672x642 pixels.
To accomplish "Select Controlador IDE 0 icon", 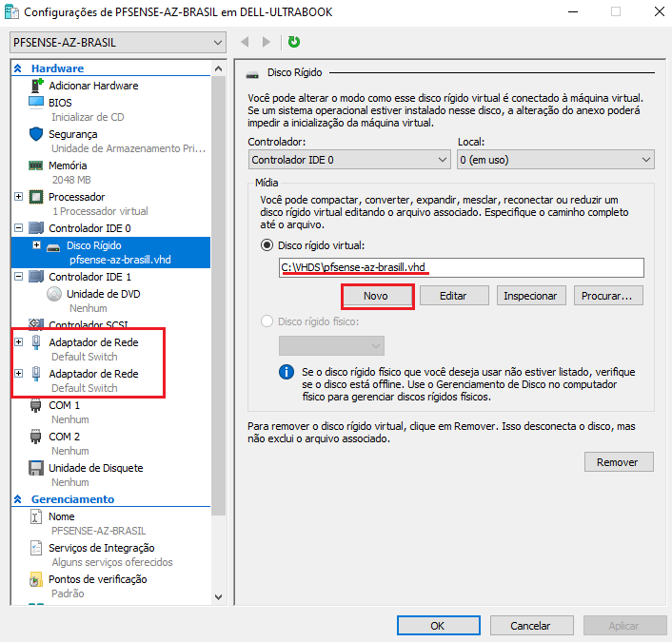I will pos(36,228).
